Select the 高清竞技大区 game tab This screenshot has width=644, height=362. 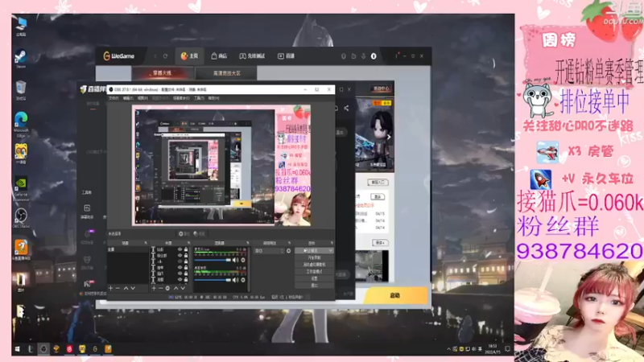[x=227, y=73]
